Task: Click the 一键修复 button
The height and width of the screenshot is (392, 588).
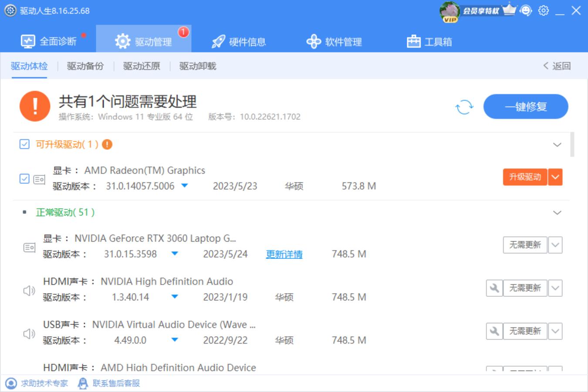Action: tap(525, 106)
